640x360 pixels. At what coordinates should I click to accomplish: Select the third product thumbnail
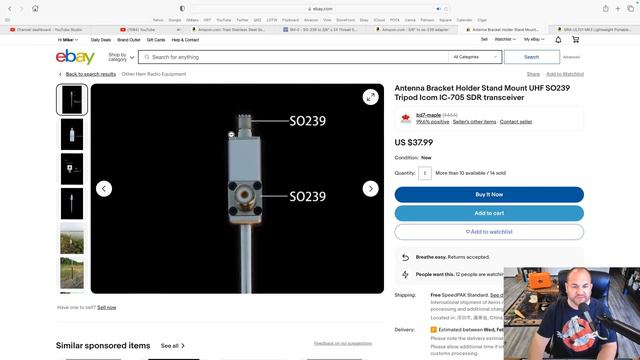72,169
